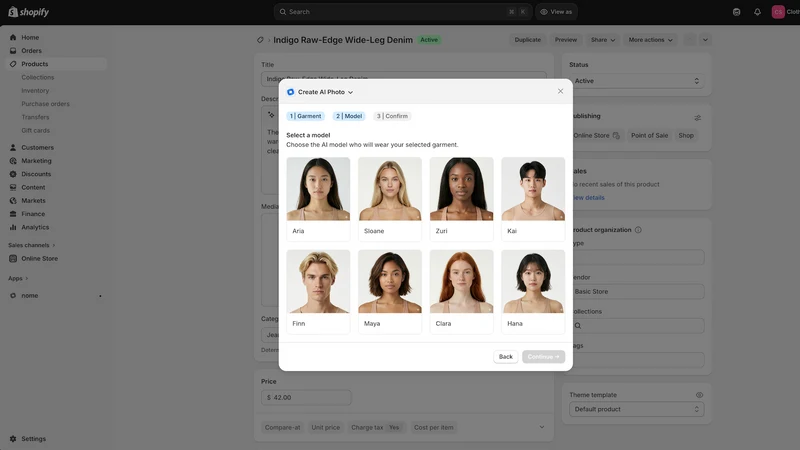800x450 pixels.
Task: Expand the Sales channels section
Action: pos(32,245)
